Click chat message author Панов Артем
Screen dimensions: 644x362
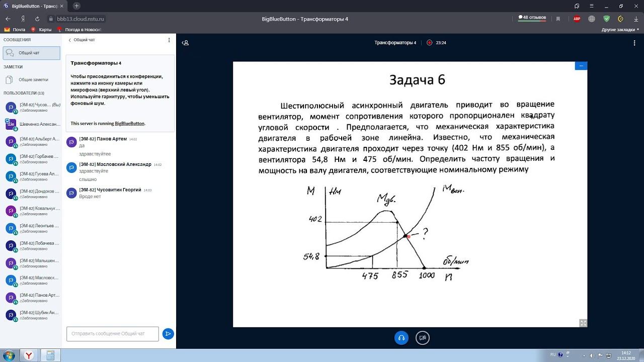click(x=103, y=139)
